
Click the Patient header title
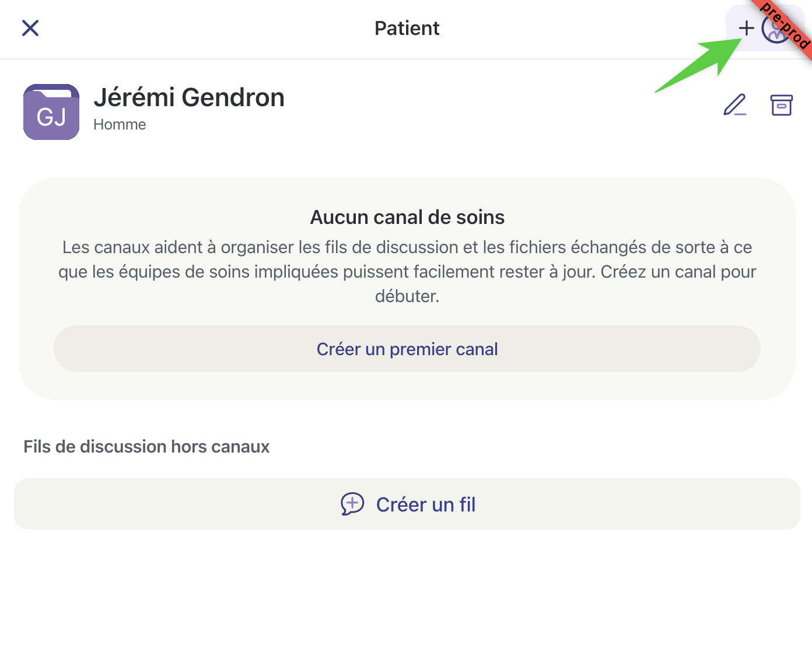click(407, 28)
